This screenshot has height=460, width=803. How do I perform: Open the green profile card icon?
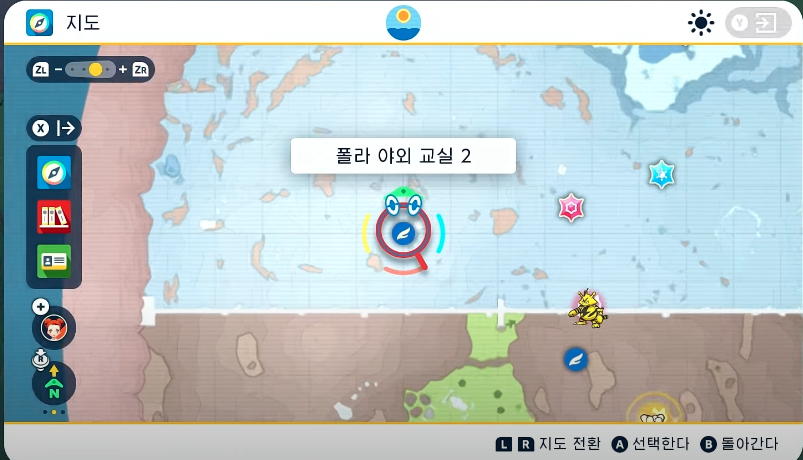click(54, 261)
